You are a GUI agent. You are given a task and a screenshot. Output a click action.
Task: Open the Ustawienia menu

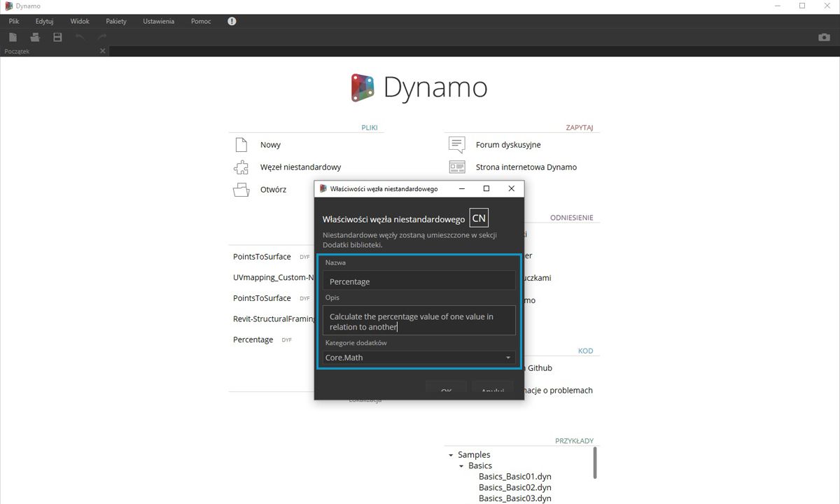click(159, 21)
